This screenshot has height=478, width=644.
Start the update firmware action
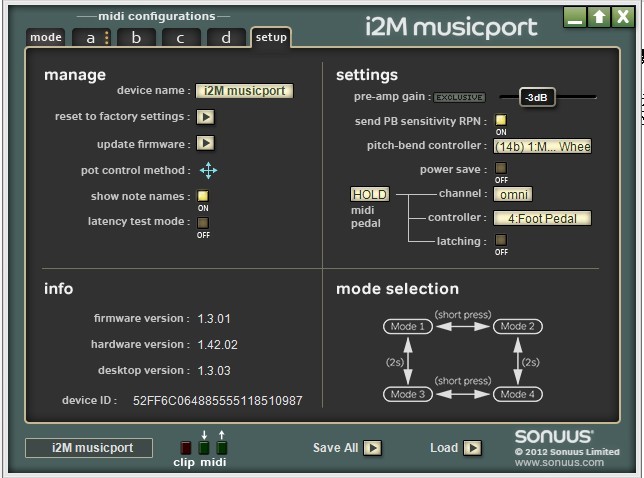click(x=205, y=143)
